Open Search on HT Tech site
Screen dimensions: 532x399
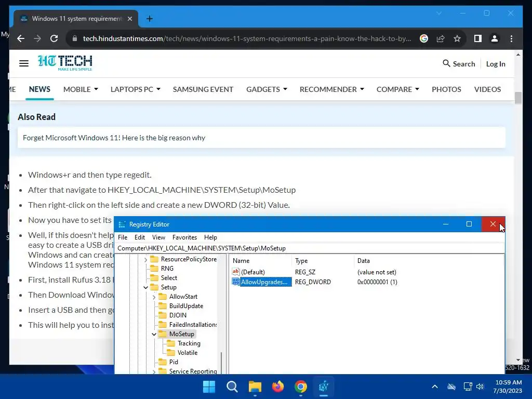click(459, 64)
